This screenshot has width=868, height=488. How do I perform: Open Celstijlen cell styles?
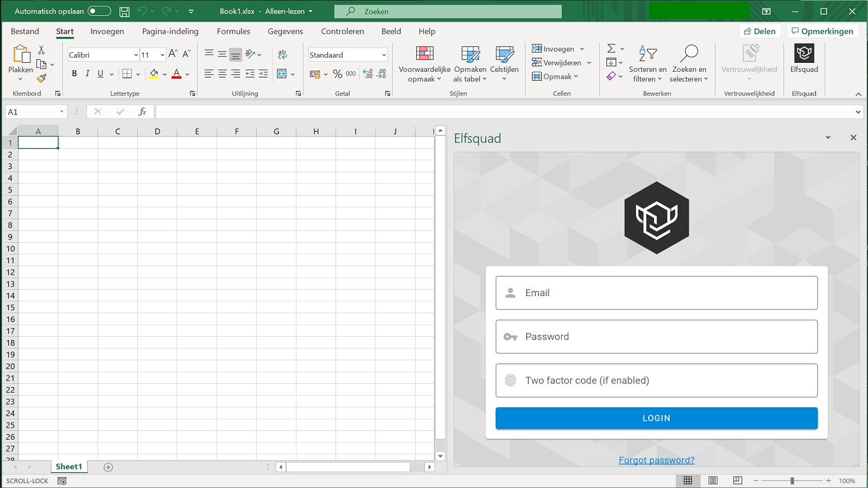[505, 64]
